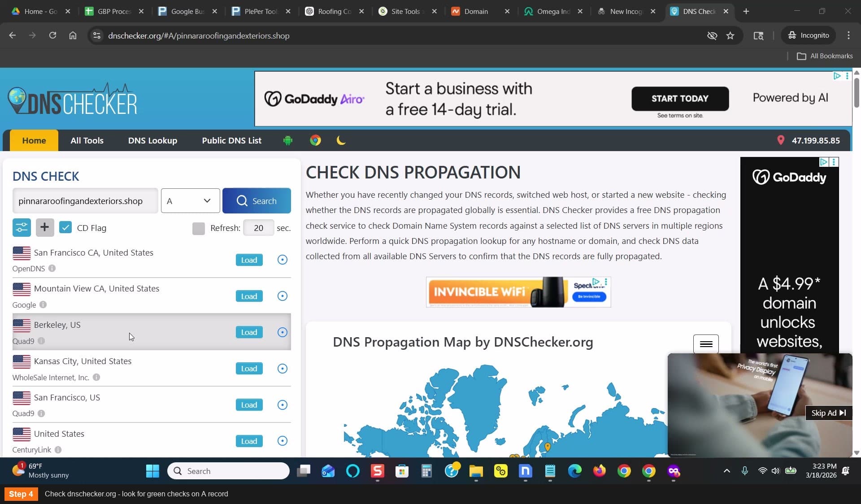The width and height of the screenshot is (861, 504).
Task: Show info for WholeSale Internet, Inc.
Action: [x=96, y=377]
